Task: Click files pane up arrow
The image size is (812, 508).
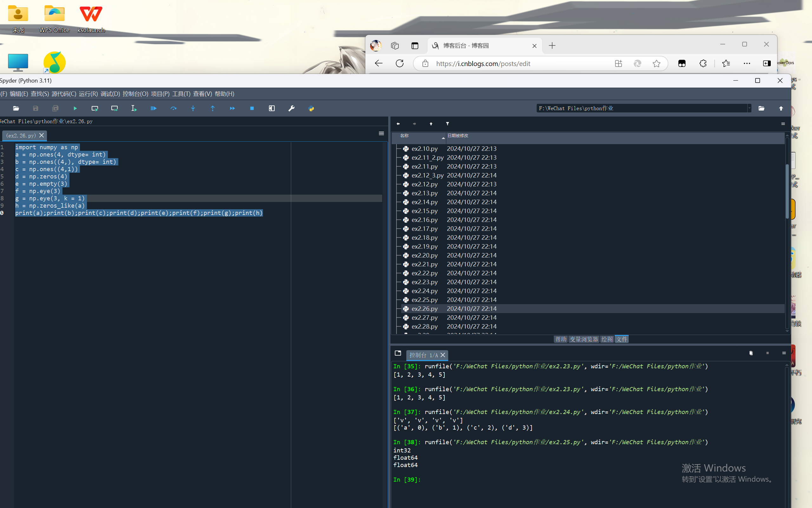Action: (431, 124)
